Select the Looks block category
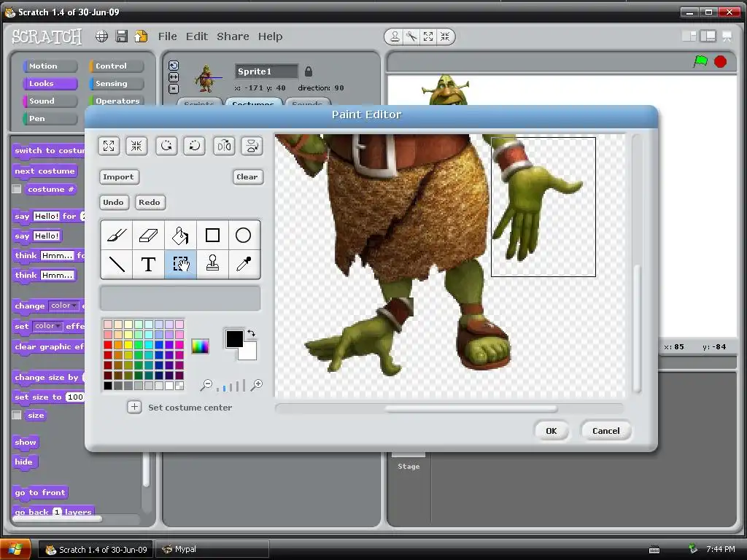This screenshot has height=560, width=747. [x=50, y=83]
